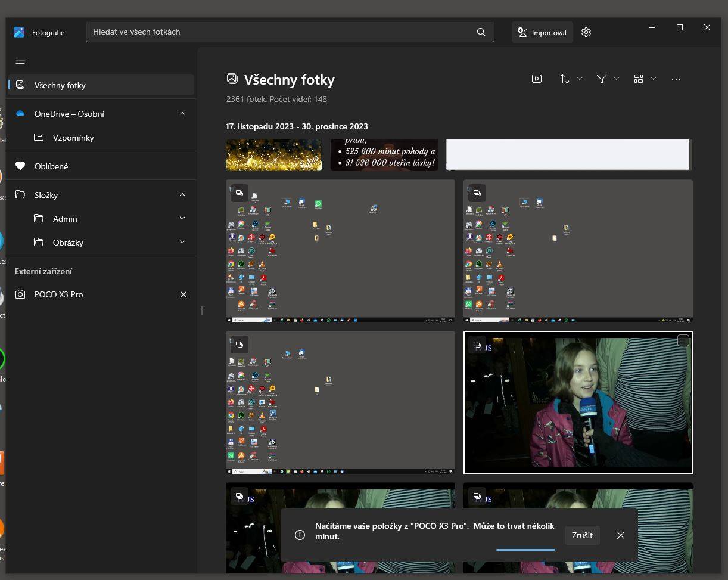Click the loading progress bar in the notification
This screenshot has width=728, height=580.
point(525,549)
